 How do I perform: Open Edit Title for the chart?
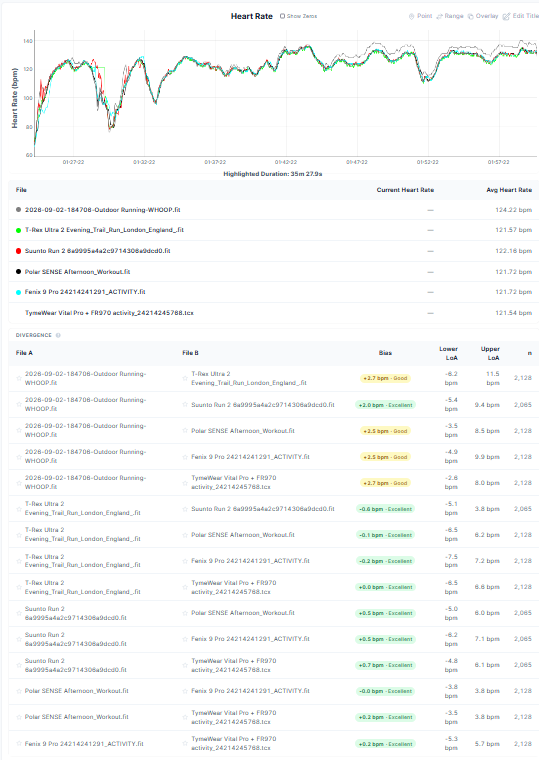521,16
